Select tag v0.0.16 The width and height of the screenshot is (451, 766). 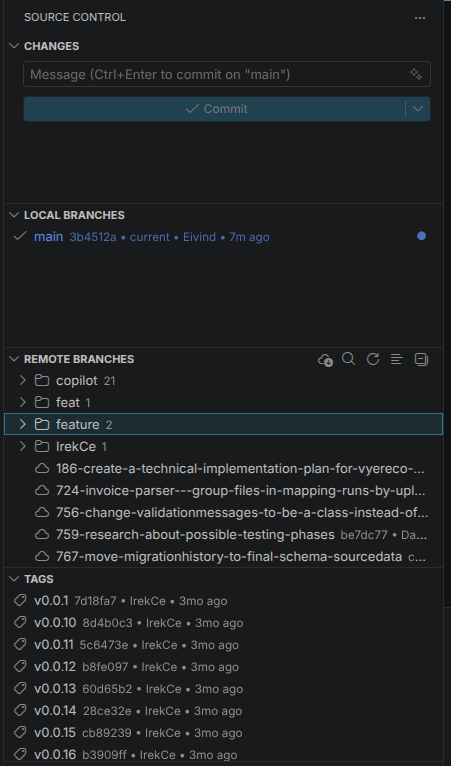223,755
